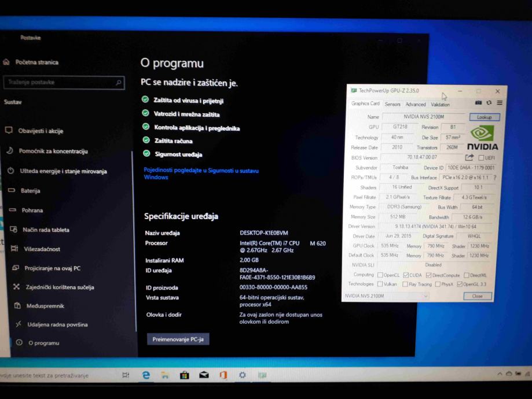
Task: Switch to the Validation tab
Action: 440,105
